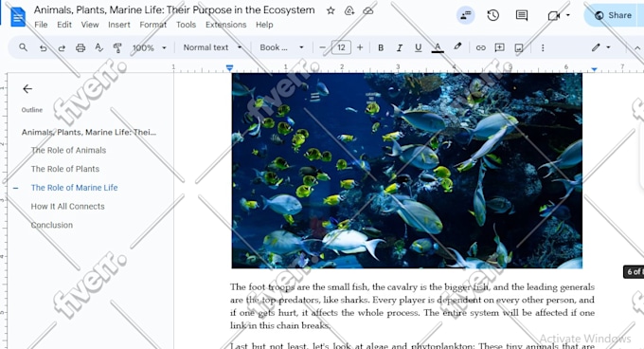Click the document title text in header

point(174,10)
